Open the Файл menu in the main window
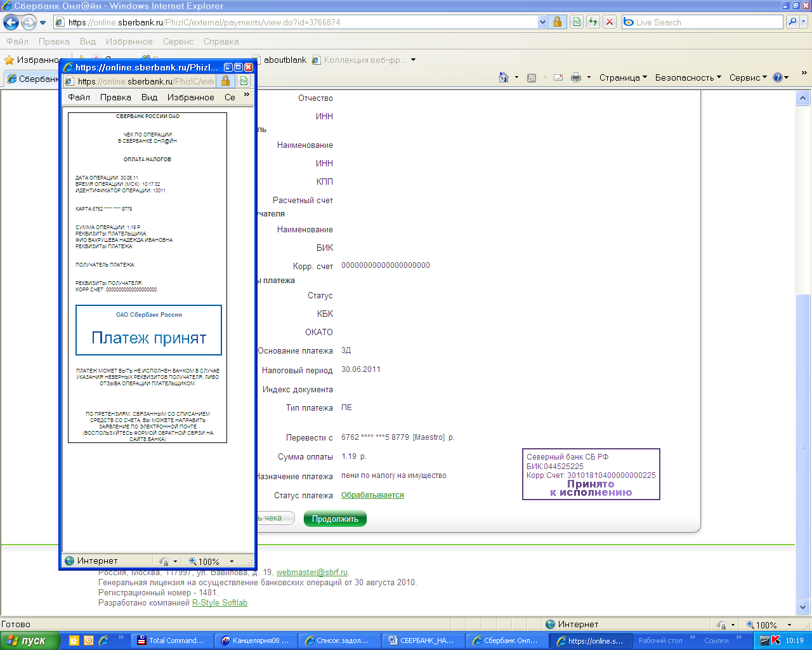Screen dimensions: 812x650 [18, 41]
